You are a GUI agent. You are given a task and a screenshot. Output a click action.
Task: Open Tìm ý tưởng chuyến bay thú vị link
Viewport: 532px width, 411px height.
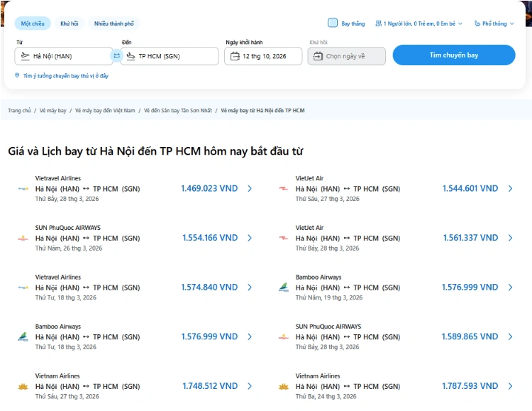click(65, 76)
